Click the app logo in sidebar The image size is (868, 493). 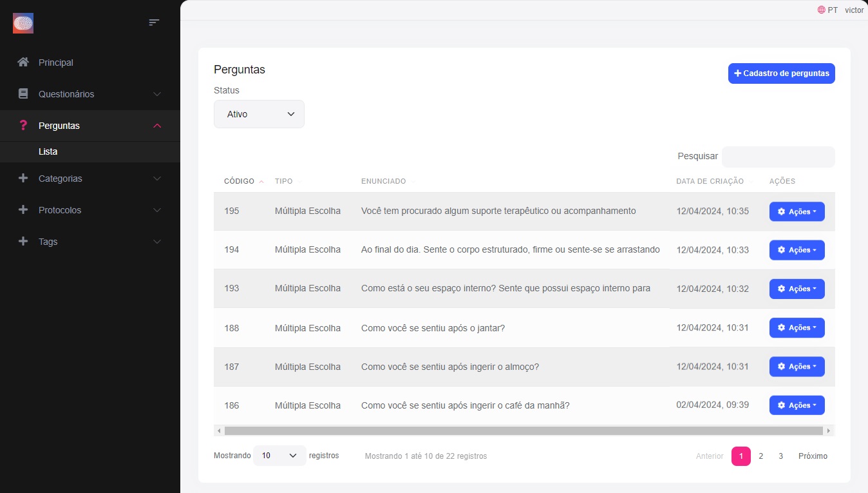23,24
